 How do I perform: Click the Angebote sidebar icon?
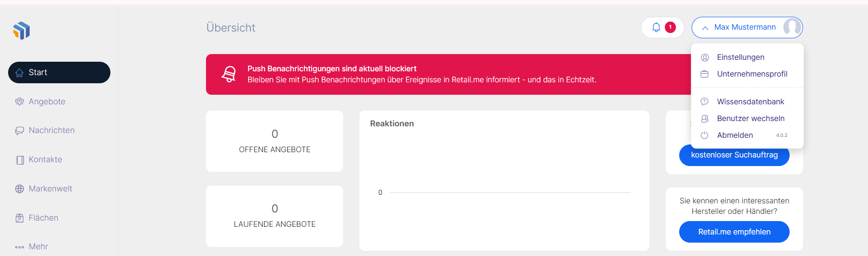tap(20, 101)
